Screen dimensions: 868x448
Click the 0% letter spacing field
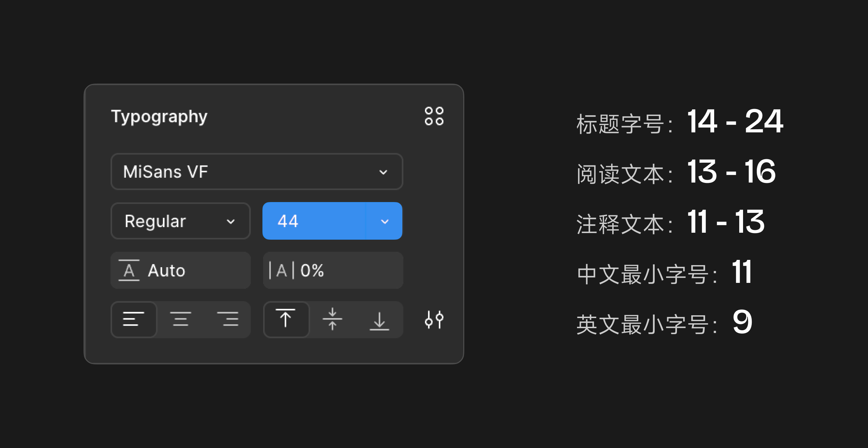pos(345,270)
